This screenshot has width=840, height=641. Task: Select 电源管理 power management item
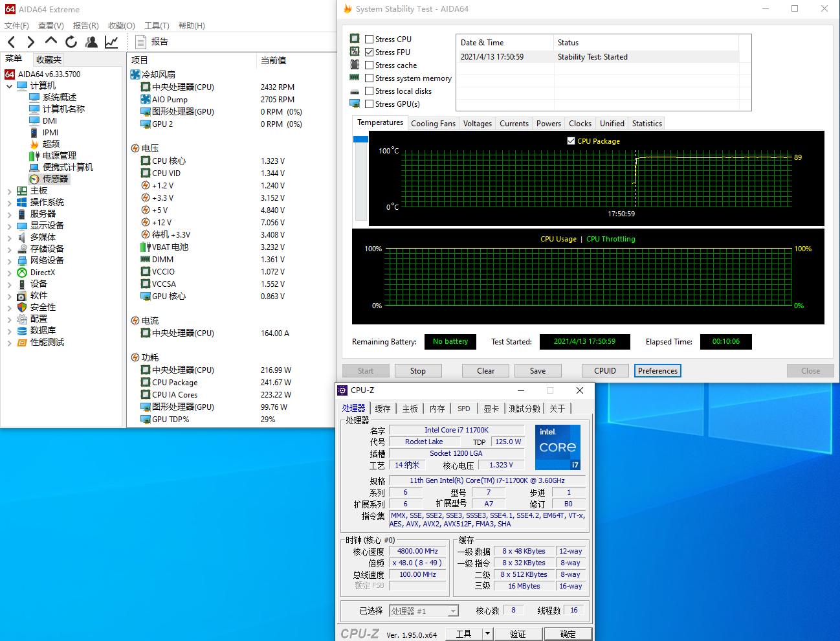pos(53,155)
